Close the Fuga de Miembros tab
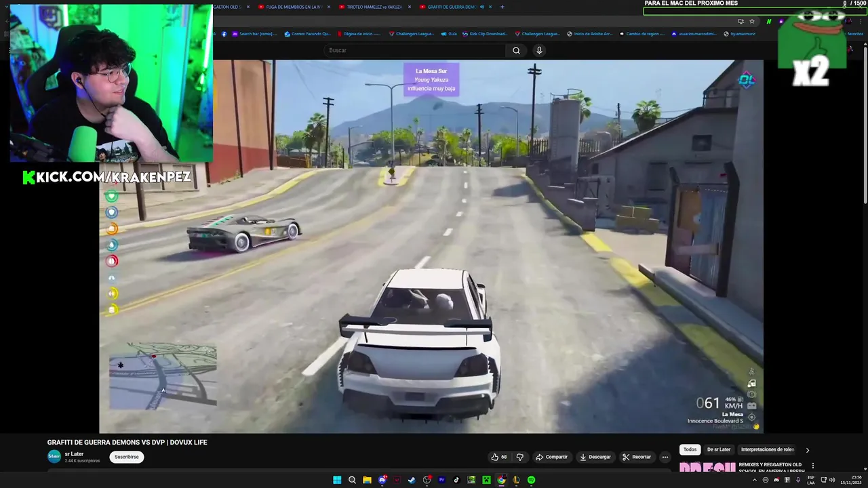This screenshot has height=488, width=868. (329, 7)
